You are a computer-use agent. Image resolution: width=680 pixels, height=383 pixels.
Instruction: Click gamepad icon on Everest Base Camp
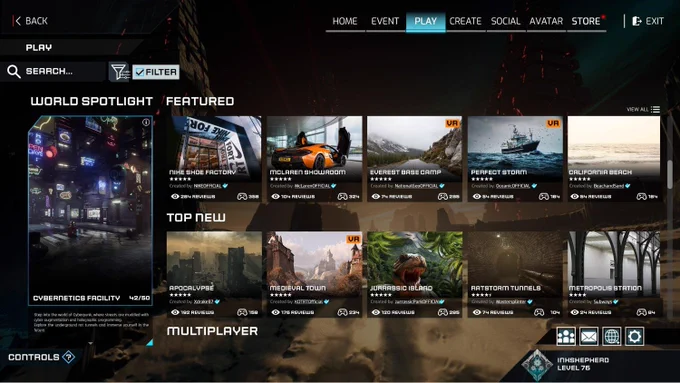[443, 196]
